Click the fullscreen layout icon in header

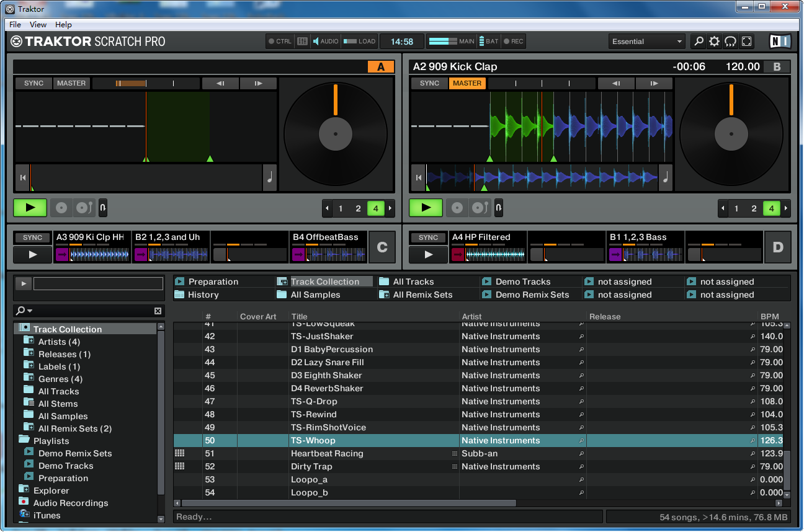tap(747, 42)
